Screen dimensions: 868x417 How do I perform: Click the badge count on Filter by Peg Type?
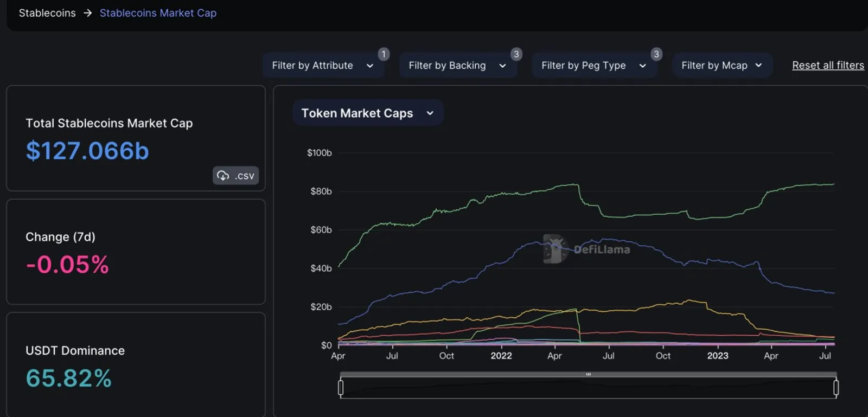[656, 54]
